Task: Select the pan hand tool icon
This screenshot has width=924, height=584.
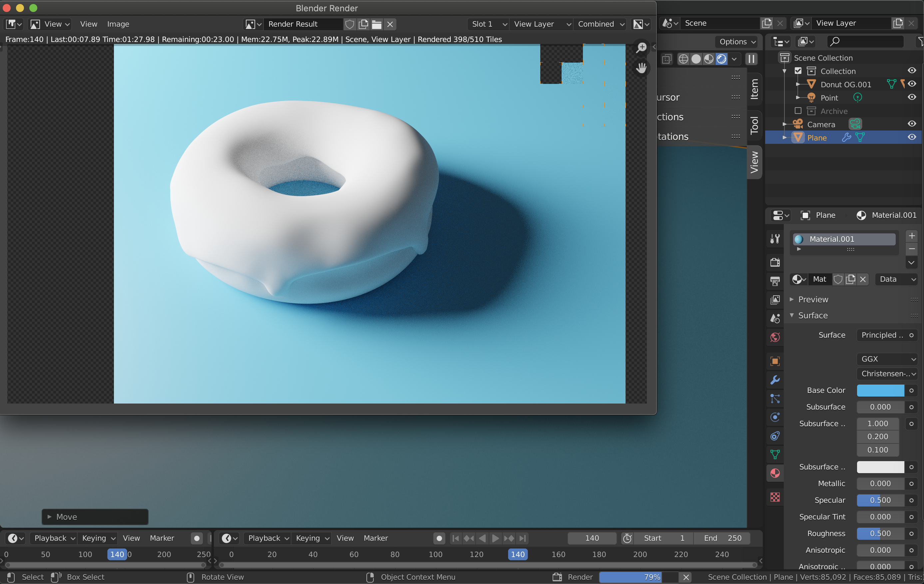Action: click(x=641, y=68)
